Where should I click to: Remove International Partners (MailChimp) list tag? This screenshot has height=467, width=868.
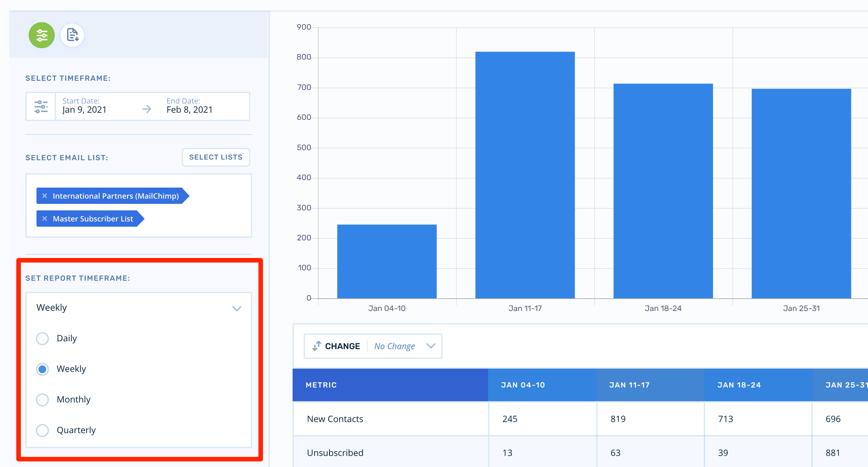coord(45,196)
